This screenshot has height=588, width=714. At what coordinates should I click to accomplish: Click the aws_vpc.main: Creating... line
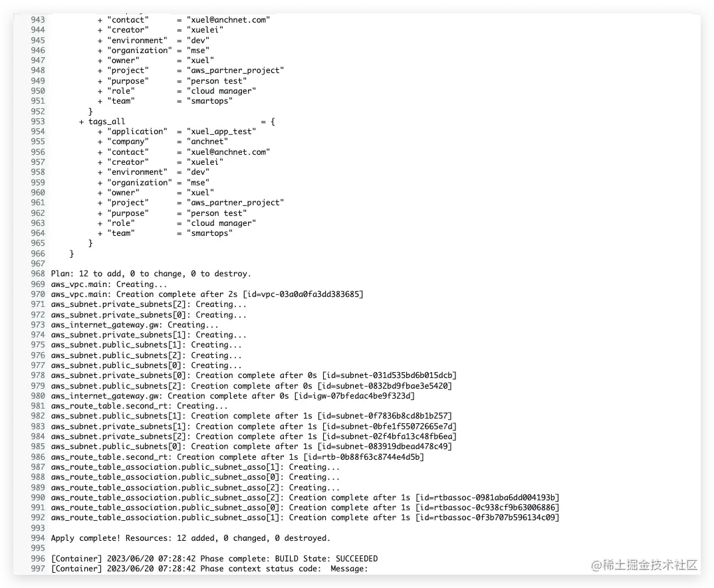(109, 284)
